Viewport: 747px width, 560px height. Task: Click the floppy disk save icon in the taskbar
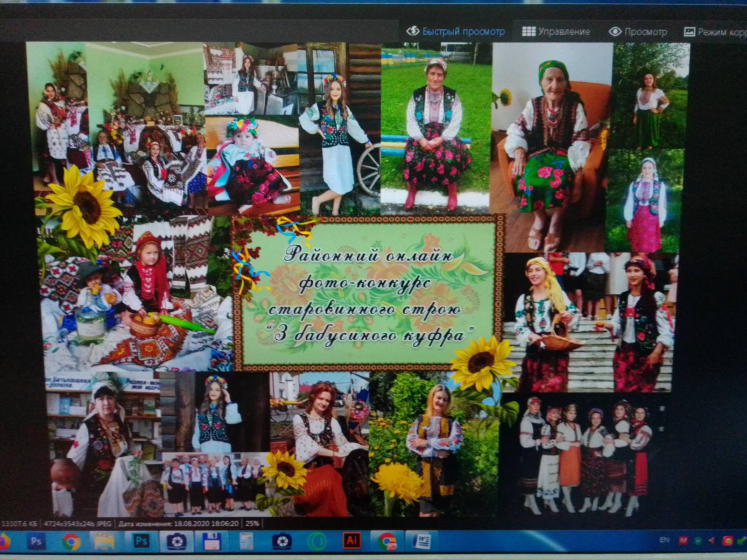click(212, 541)
